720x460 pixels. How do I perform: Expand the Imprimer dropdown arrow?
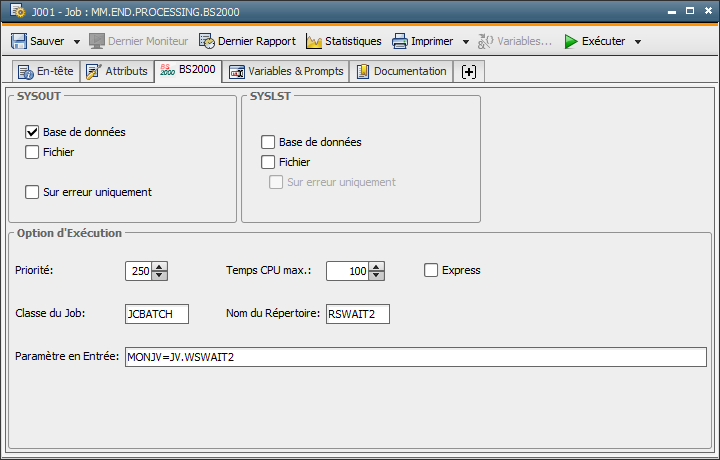coord(466,42)
